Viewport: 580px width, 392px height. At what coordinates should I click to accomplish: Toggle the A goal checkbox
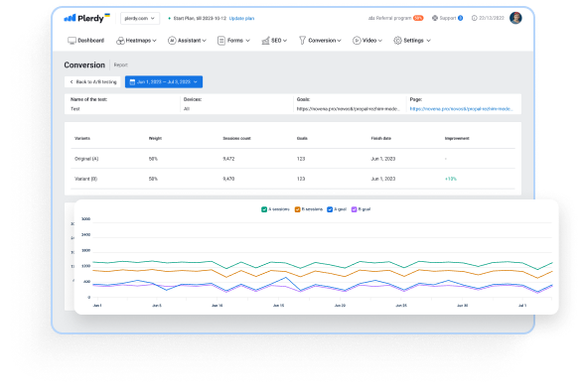coord(330,209)
